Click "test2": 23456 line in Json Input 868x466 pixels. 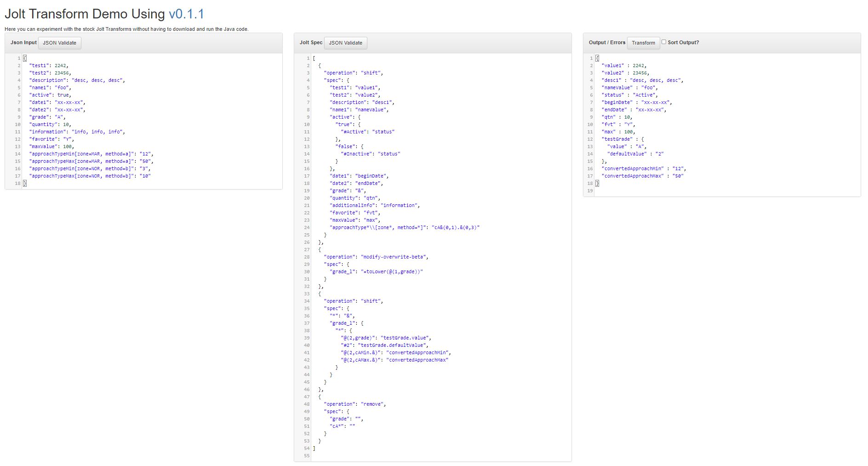50,73
